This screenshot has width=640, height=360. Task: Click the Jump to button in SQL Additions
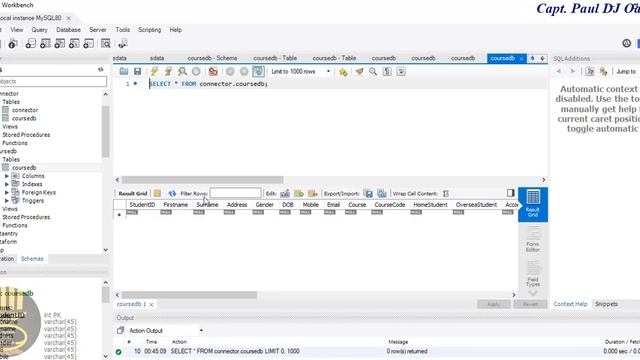point(626,71)
